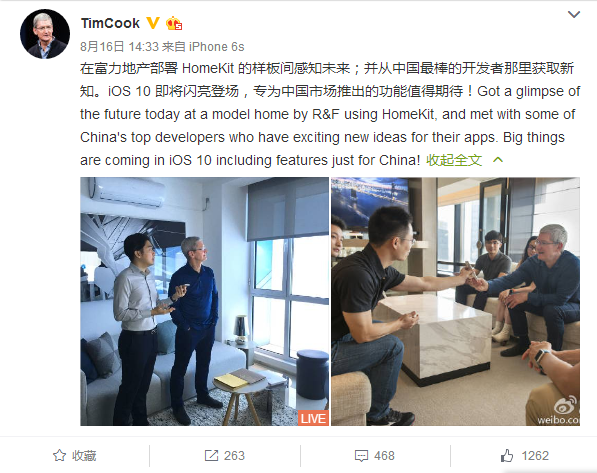Click the 1262 like count
Screen dimensions: 597x473
point(535,455)
